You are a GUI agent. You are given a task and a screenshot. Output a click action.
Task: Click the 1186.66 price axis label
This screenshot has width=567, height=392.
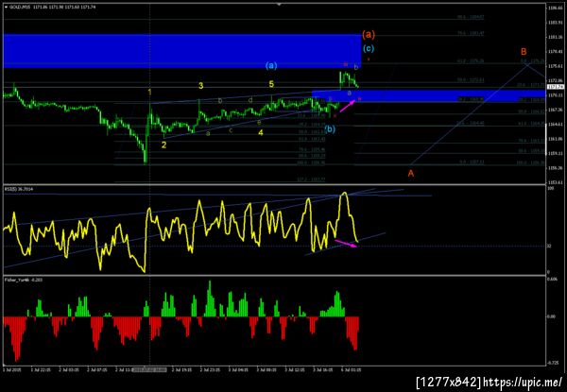pyautogui.click(x=554, y=8)
